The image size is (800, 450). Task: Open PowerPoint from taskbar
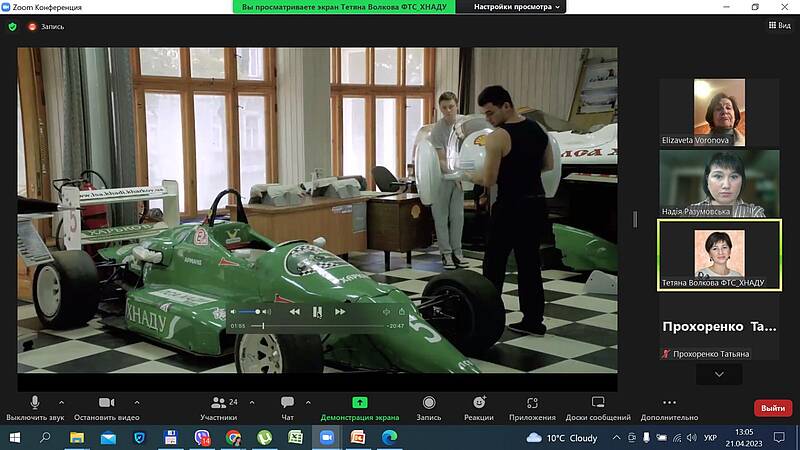(x=358, y=438)
